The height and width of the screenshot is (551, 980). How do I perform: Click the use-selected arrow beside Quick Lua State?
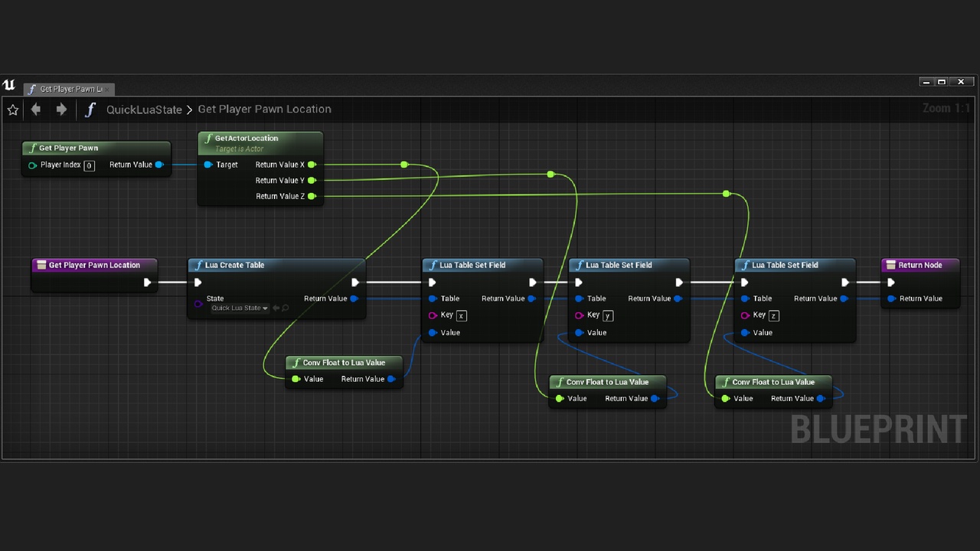pyautogui.click(x=276, y=308)
